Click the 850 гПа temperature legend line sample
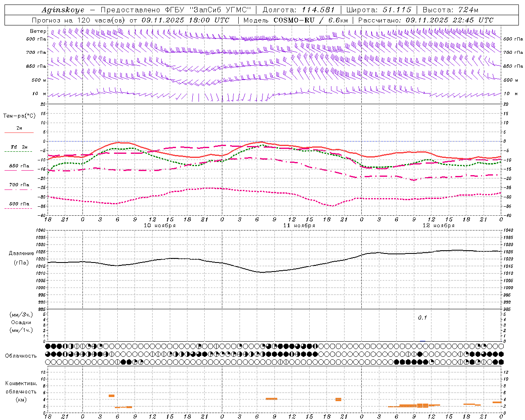This screenshot has width=525, height=420. 18,170
